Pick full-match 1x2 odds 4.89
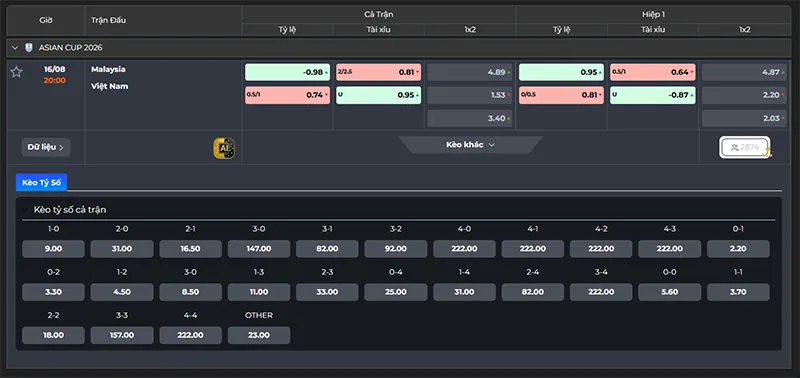Viewport: 800px width, 378px height. pyautogui.click(x=470, y=72)
